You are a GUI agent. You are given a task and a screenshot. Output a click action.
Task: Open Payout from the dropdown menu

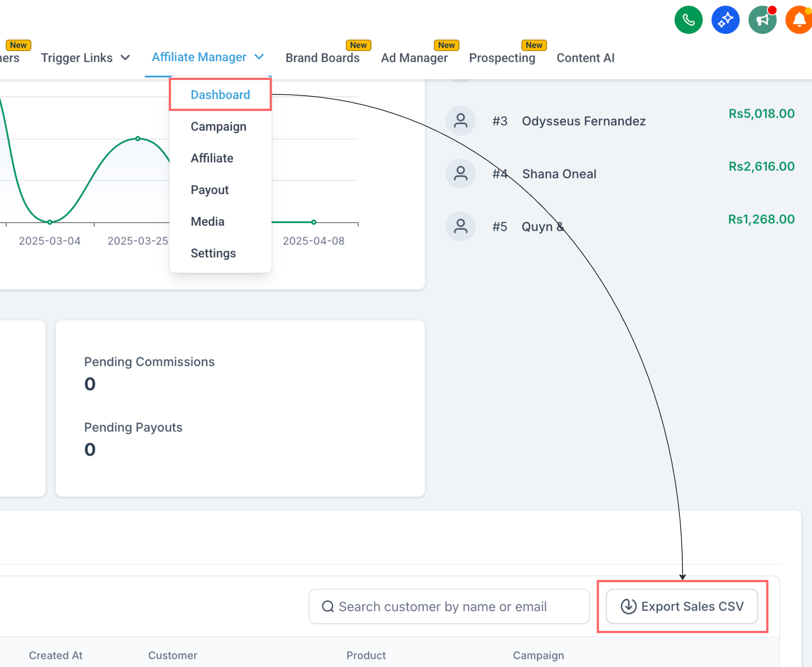point(209,190)
